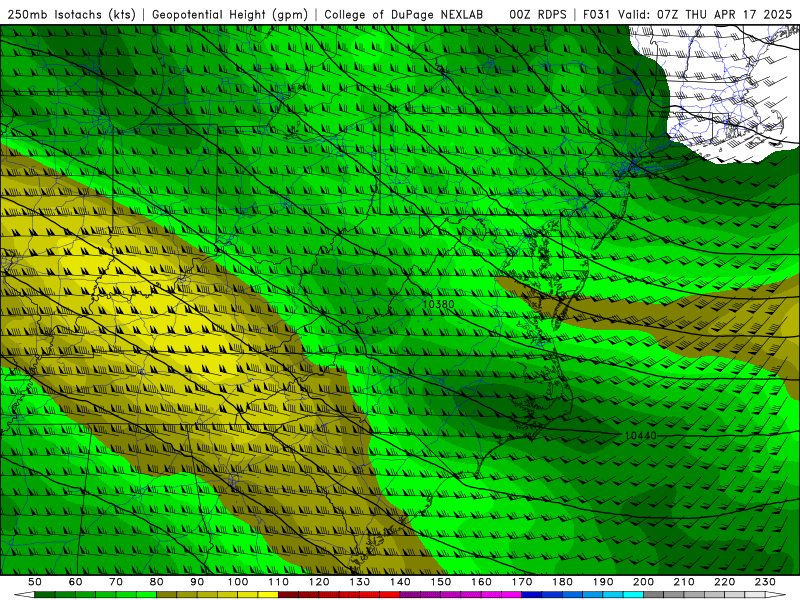Click the 200 value on the color scale
Viewport: 800px width, 600px height.
click(x=643, y=582)
